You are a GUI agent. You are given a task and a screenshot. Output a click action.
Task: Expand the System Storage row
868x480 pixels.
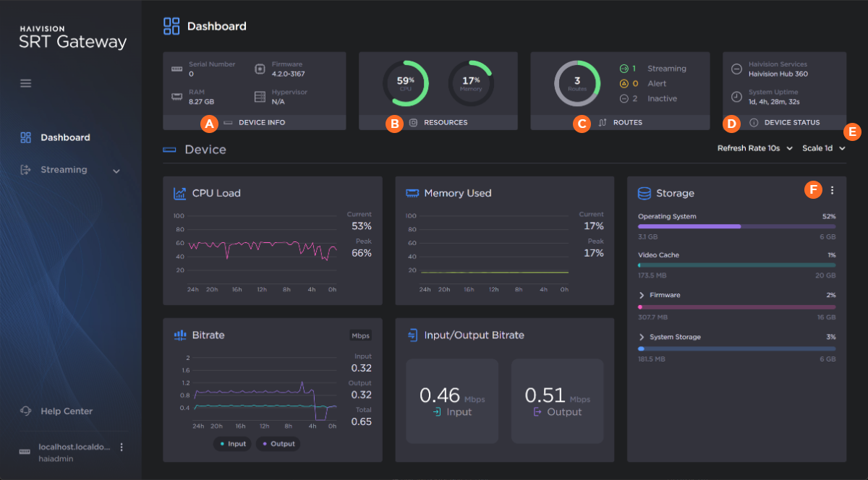tap(642, 338)
